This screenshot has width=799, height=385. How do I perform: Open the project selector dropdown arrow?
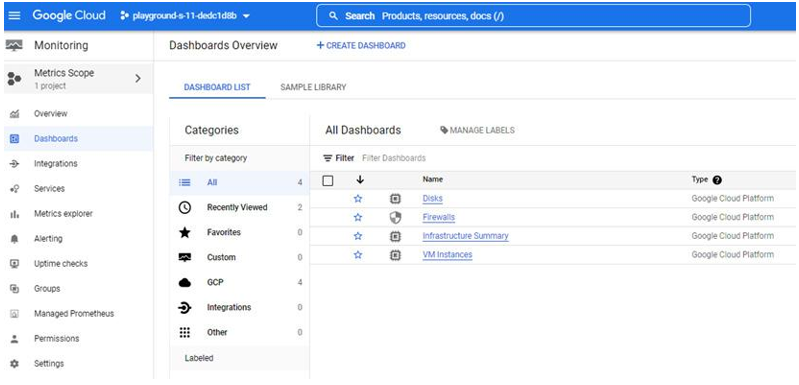(246, 16)
